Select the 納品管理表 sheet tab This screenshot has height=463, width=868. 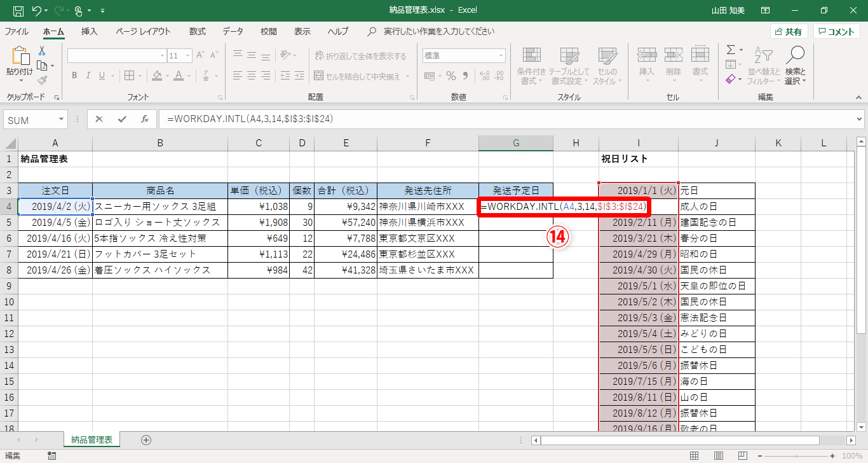(92, 439)
